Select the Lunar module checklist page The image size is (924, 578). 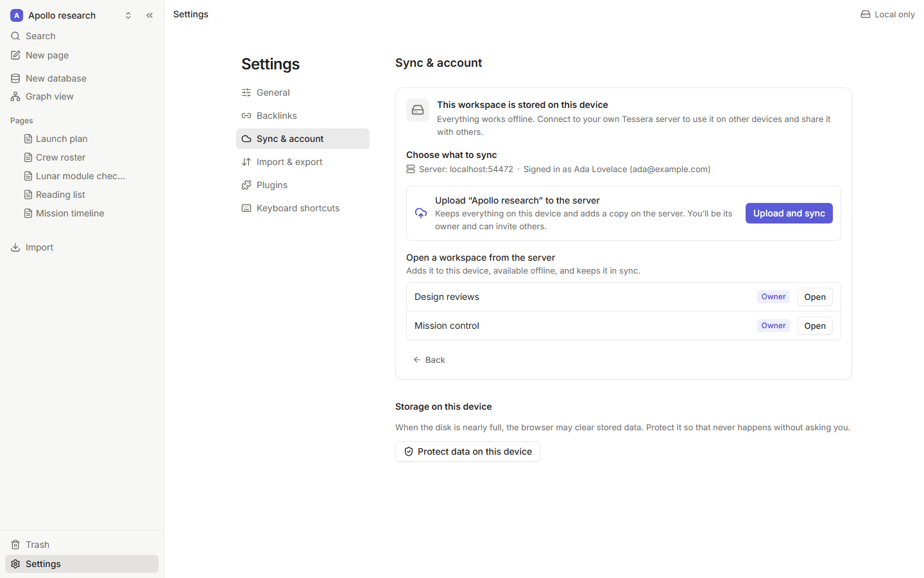[81, 176]
